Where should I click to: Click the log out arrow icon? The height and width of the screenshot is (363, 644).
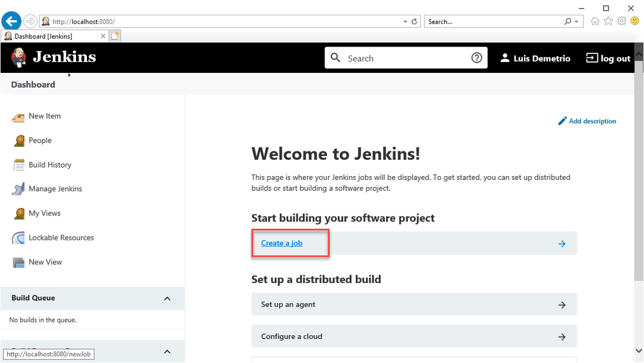pyautogui.click(x=592, y=58)
